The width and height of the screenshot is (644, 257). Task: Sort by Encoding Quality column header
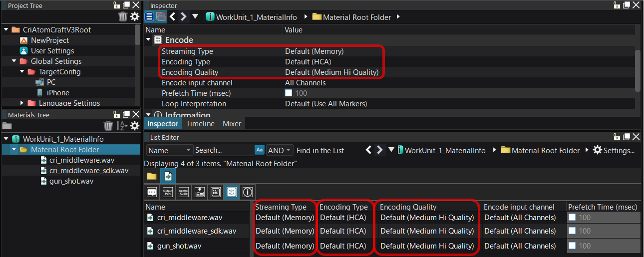pyautogui.click(x=408, y=207)
